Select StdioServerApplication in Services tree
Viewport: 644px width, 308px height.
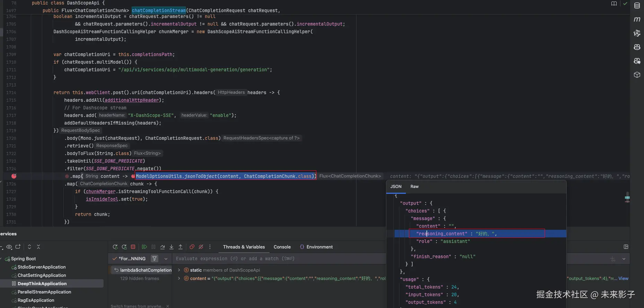tap(42, 267)
